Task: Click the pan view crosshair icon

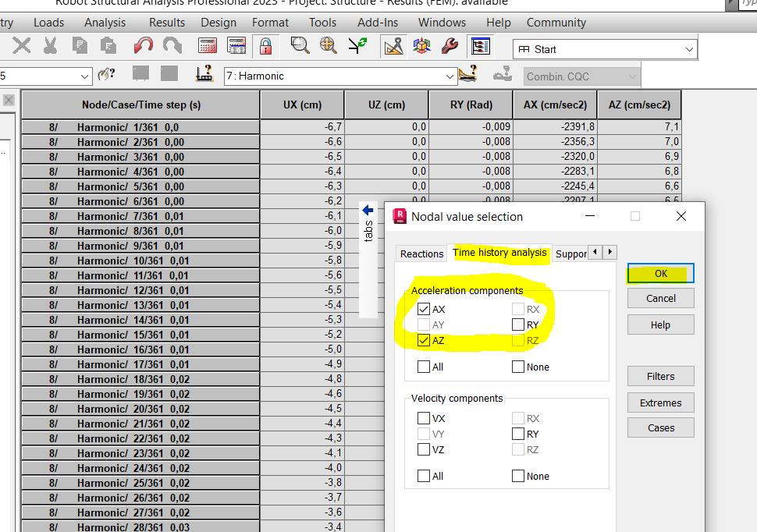Action: (329, 46)
